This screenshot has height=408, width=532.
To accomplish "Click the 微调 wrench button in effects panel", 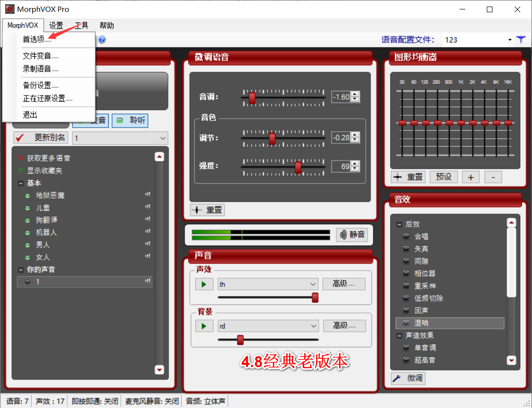I will [x=408, y=378].
